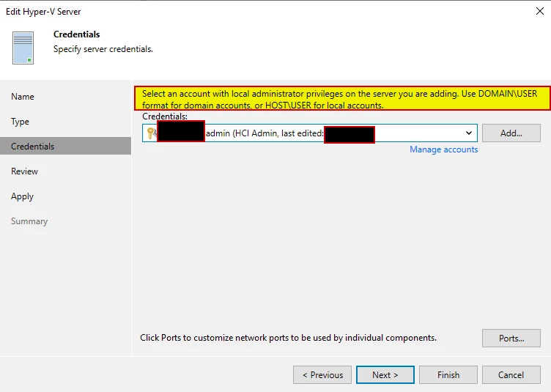The image size is (551, 392).
Task: Click the 'Click Ports to customize' hint text
Action: 288,338
